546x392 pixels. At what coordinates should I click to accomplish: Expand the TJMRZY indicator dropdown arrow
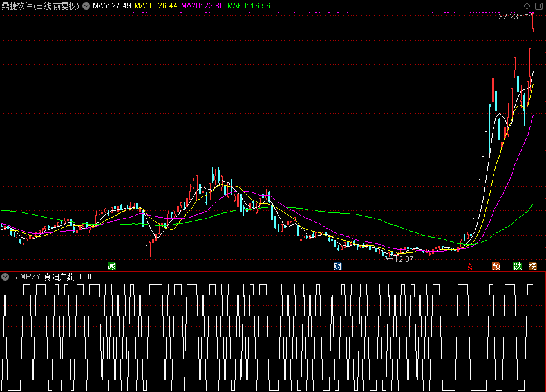point(5,277)
